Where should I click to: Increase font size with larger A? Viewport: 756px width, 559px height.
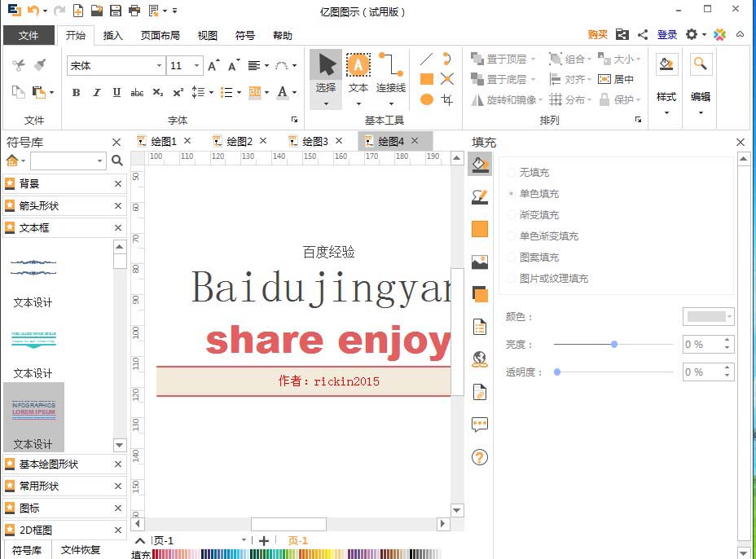[213, 65]
